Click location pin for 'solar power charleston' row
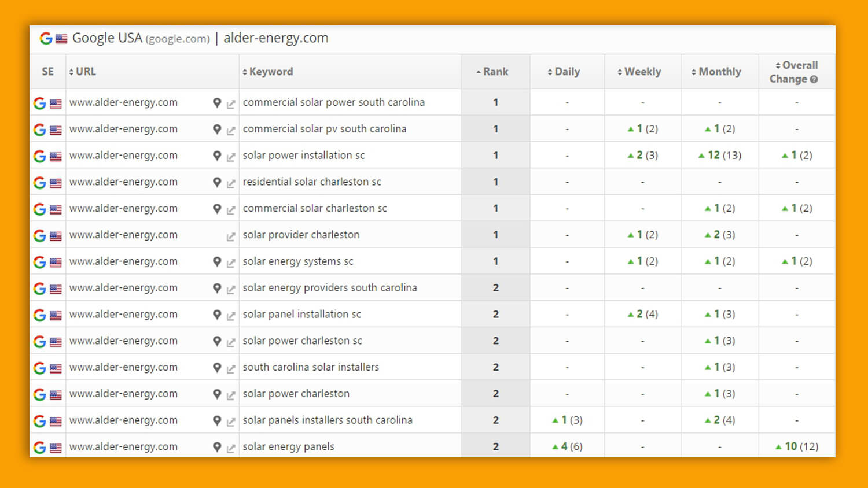This screenshot has width=868, height=488. (x=217, y=394)
